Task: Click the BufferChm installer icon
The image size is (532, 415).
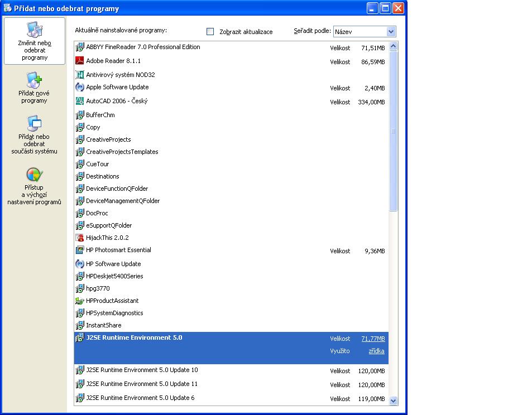Action: [x=80, y=115]
